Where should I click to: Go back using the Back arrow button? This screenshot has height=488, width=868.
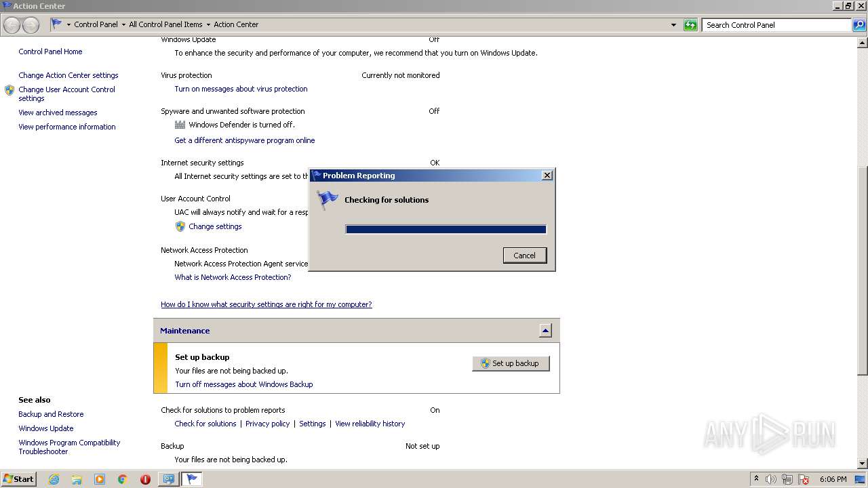(x=12, y=25)
